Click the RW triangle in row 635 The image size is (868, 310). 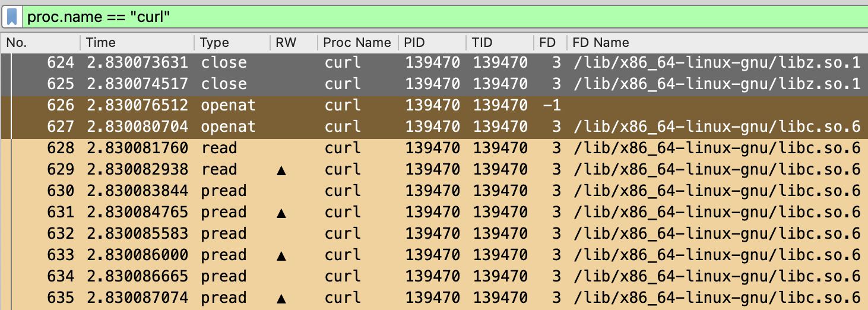[281, 298]
